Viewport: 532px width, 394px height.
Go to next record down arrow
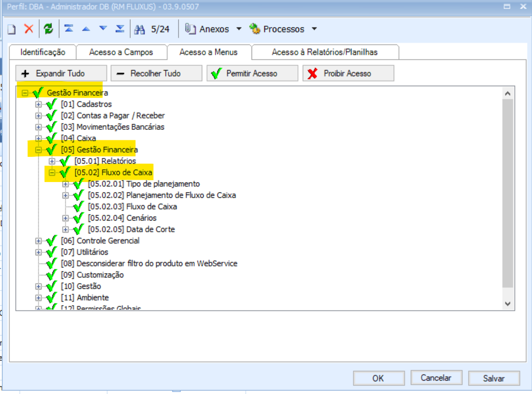click(103, 28)
